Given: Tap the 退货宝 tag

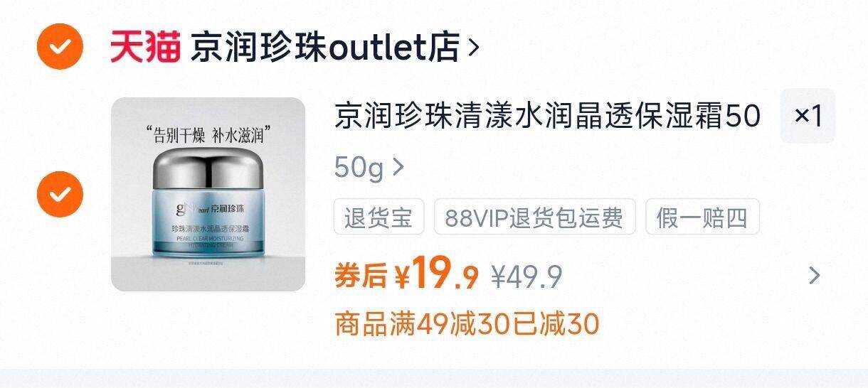Looking at the screenshot, I should [x=379, y=217].
